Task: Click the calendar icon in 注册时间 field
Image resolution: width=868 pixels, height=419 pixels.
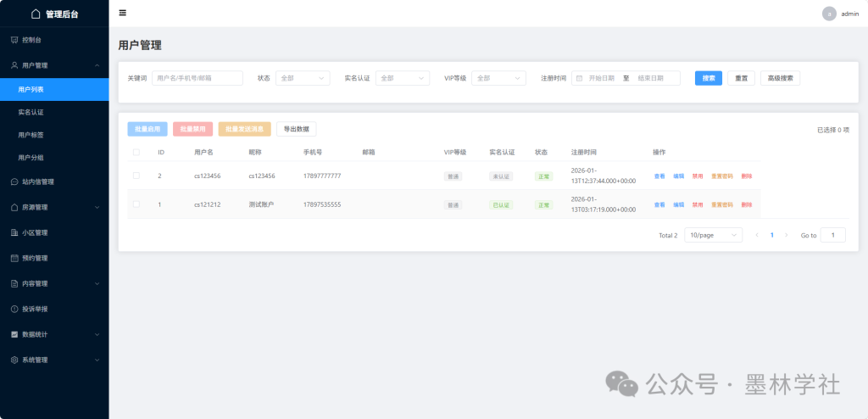Action: pos(580,78)
